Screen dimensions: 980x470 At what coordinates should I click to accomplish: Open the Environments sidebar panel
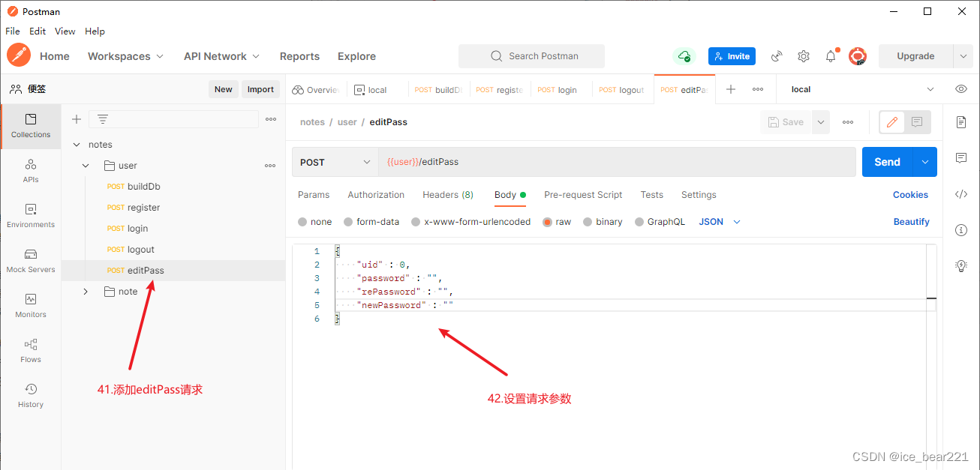31,216
